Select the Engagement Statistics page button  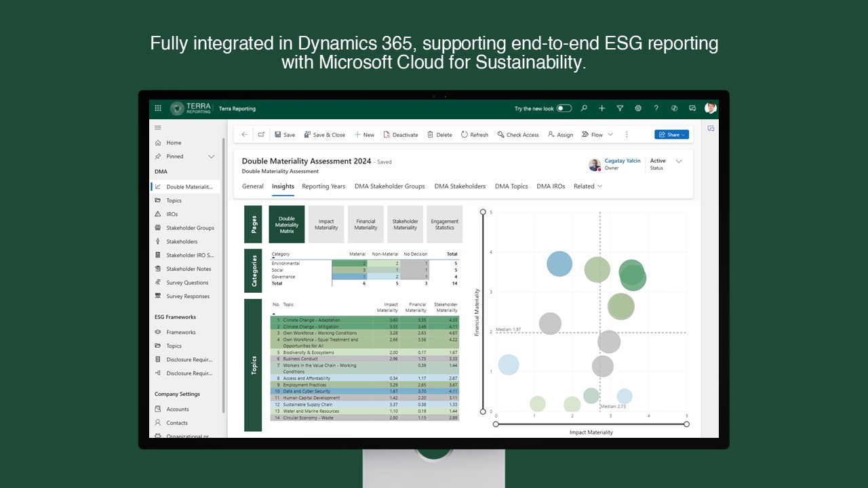point(445,224)
